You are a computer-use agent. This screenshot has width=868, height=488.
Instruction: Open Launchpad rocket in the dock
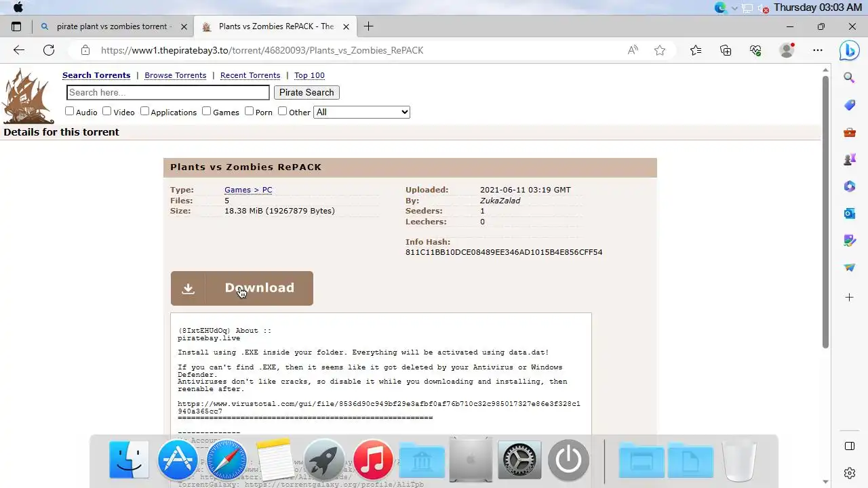click(324, 460)
